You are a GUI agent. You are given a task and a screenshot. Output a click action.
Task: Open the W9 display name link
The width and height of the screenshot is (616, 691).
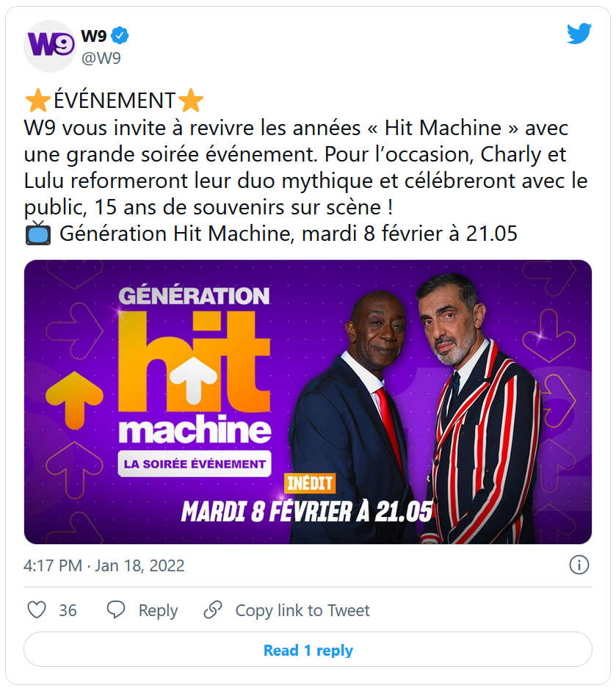click(94, 35)
